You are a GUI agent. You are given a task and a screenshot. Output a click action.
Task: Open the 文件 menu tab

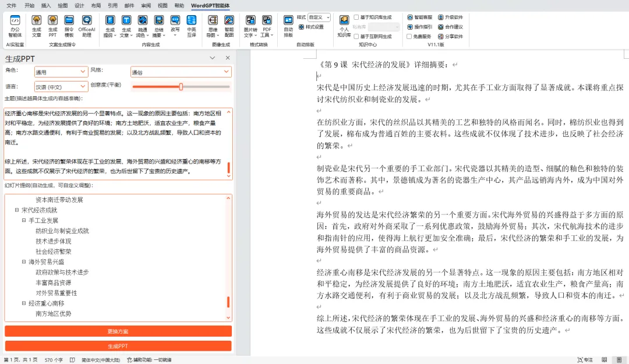coord(12,6)
